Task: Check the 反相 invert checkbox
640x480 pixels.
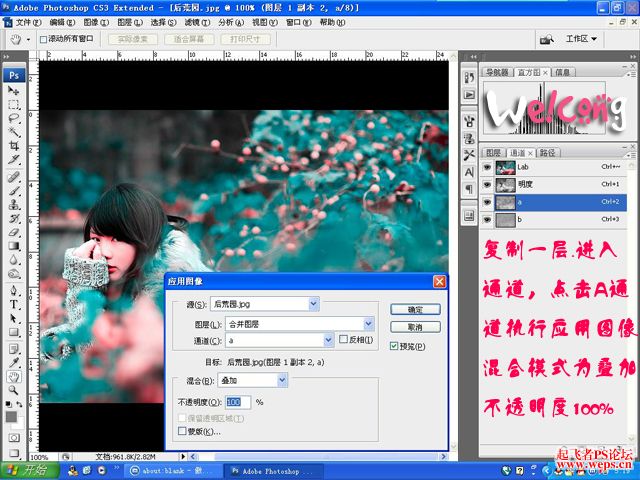Action: coord(343,339)
